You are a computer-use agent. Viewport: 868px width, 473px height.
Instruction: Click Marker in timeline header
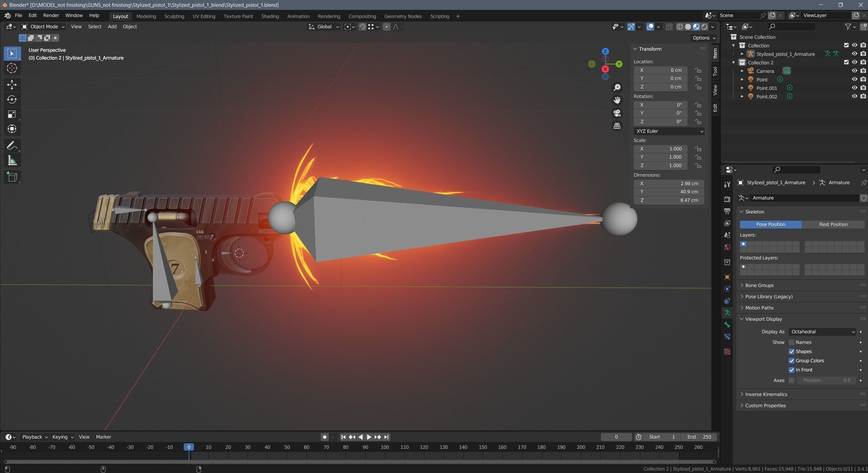coord(104,437)
